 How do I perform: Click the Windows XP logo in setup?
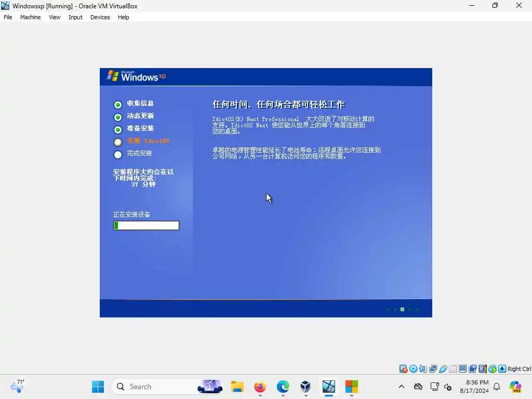point(137,76)
